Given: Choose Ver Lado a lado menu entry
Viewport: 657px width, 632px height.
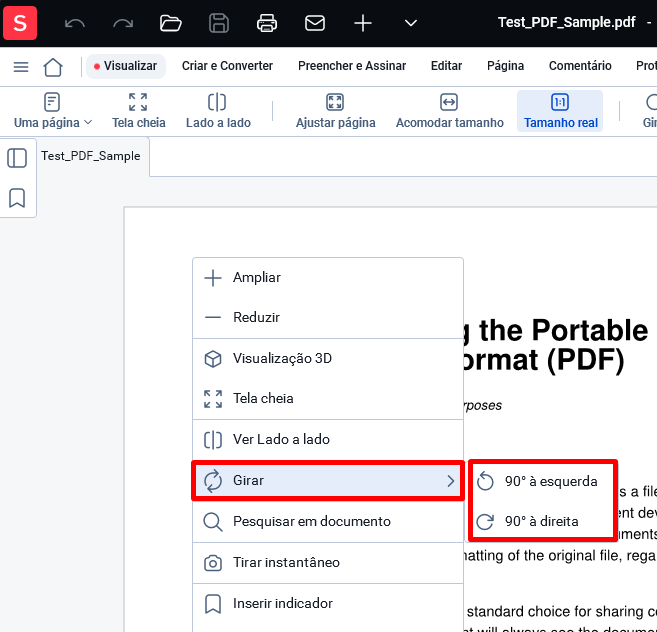Looking at the screenshot, I should (328, 439).
